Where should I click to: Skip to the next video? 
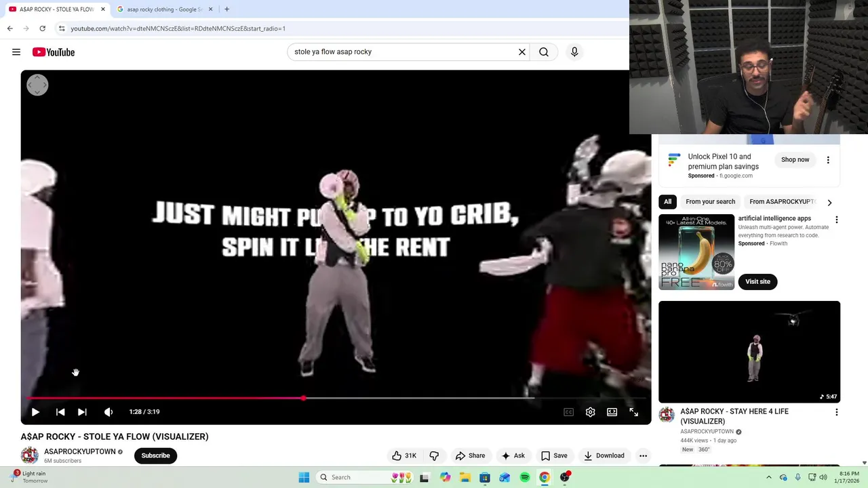click(82, 412)
